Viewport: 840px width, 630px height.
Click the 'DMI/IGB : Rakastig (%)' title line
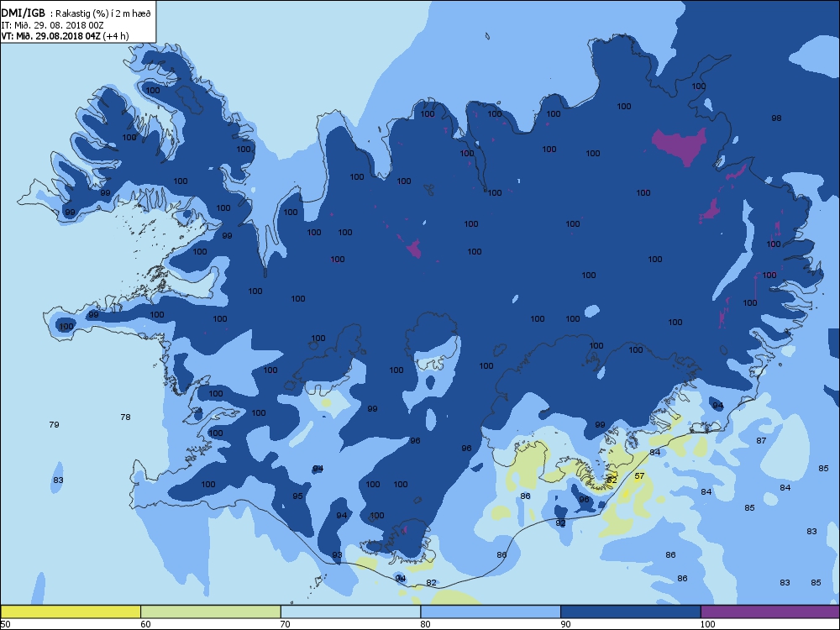tap(76, 13)
